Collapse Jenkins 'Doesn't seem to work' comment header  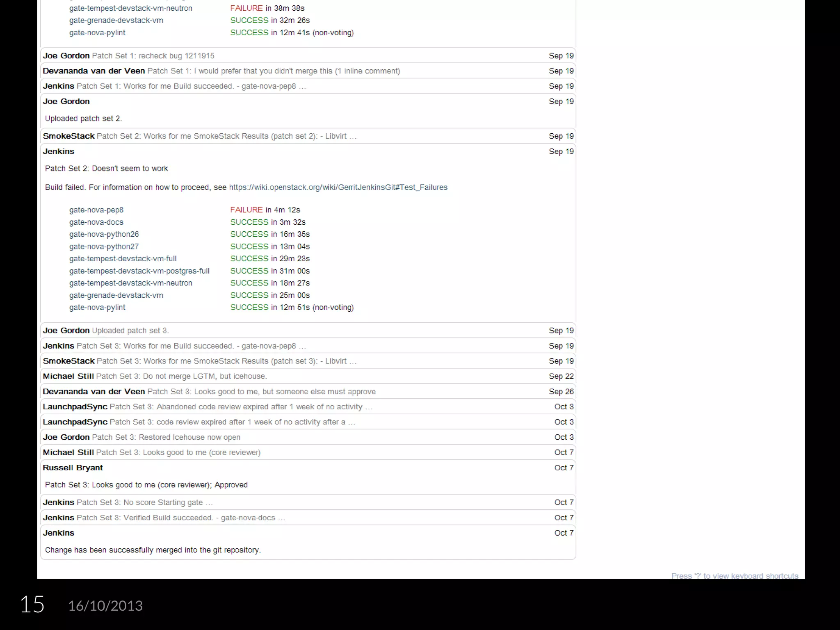click(x=308, y=151)
